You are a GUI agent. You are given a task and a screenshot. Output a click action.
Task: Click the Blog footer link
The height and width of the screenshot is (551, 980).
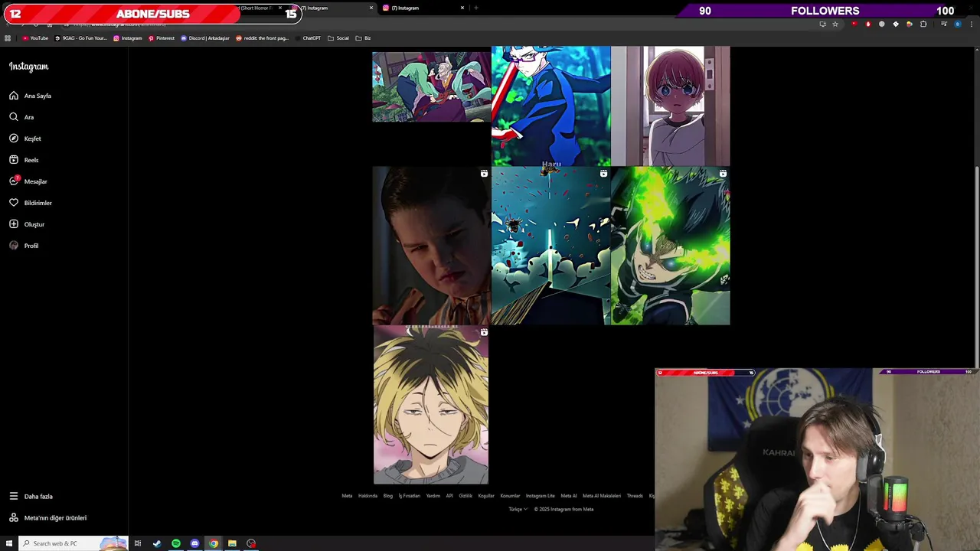tap(388, 496)
